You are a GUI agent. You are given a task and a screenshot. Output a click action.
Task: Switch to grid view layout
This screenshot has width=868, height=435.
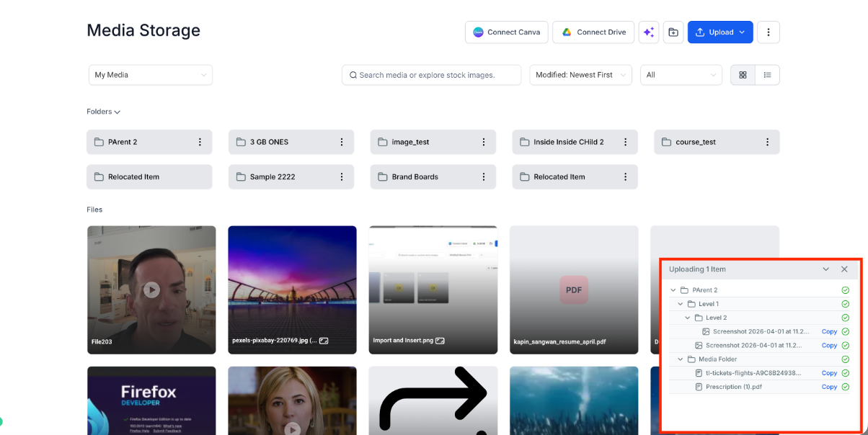[743, 75]
